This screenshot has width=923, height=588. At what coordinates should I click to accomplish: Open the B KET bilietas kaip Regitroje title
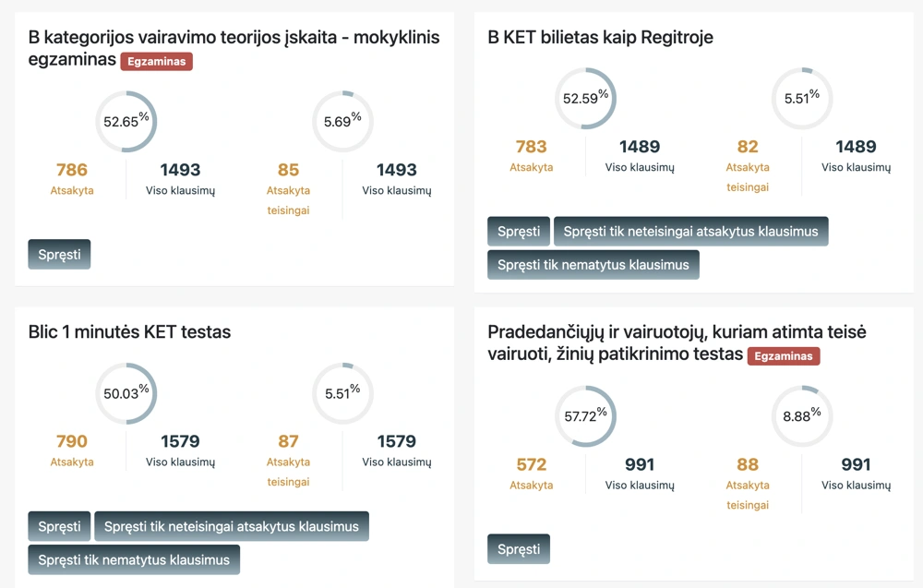(x=599, y=37)
